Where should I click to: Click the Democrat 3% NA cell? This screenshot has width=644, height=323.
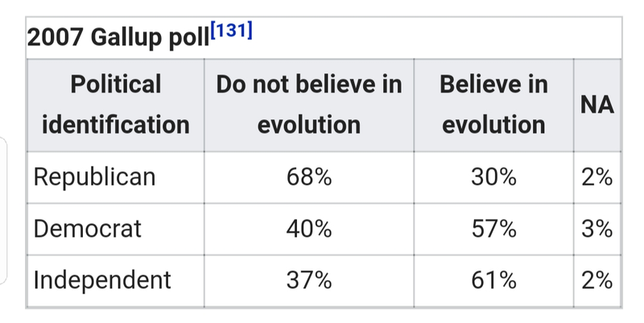[x=597, y=229]
